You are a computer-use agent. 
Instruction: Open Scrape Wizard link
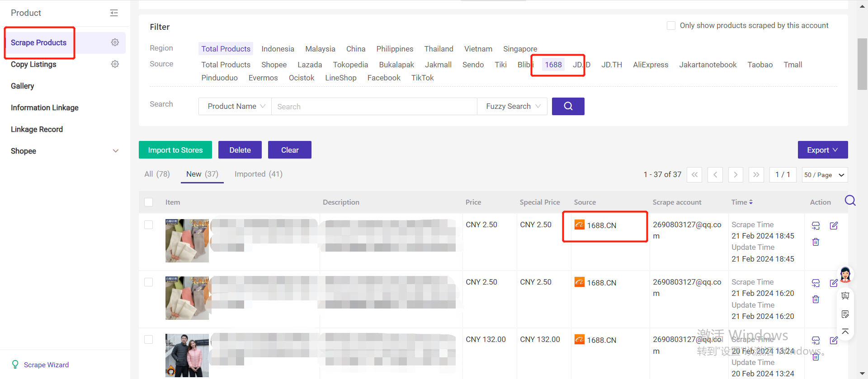point(46,365)
